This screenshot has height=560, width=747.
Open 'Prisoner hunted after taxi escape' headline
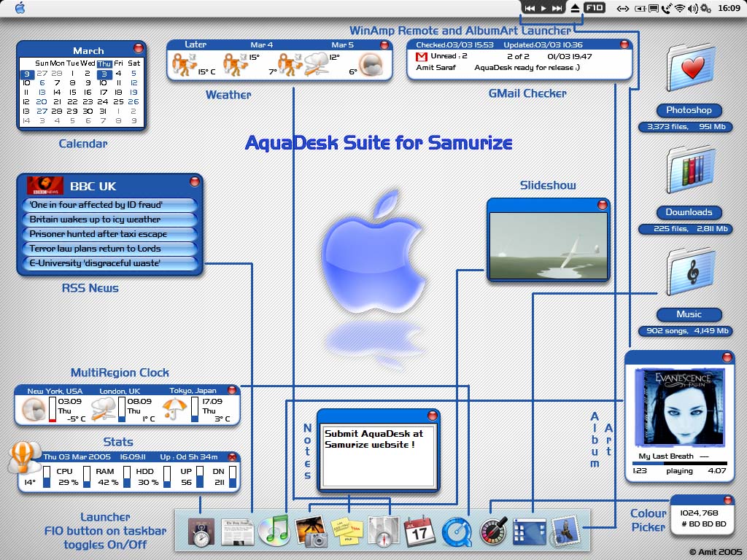(109, 234)
